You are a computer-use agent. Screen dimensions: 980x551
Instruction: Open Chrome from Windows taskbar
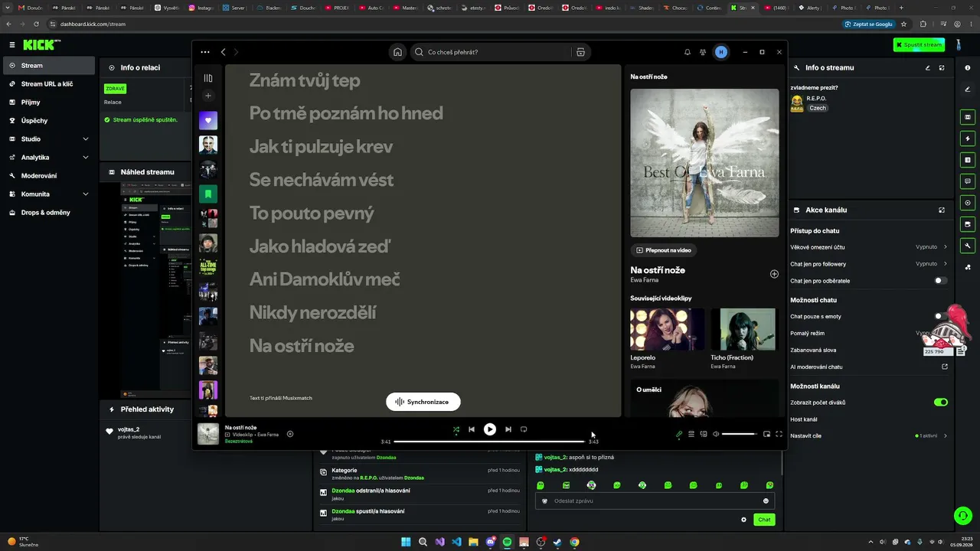click(574, 542)
